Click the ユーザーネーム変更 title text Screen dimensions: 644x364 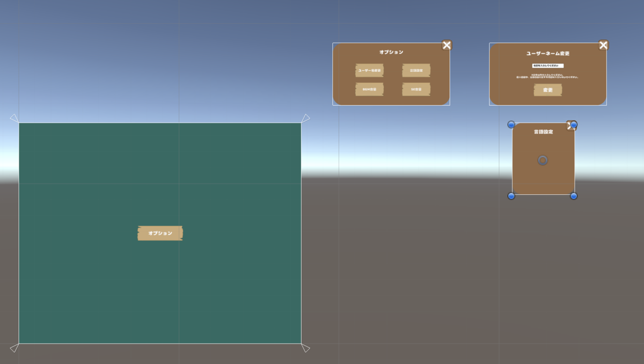click(548, 54)
